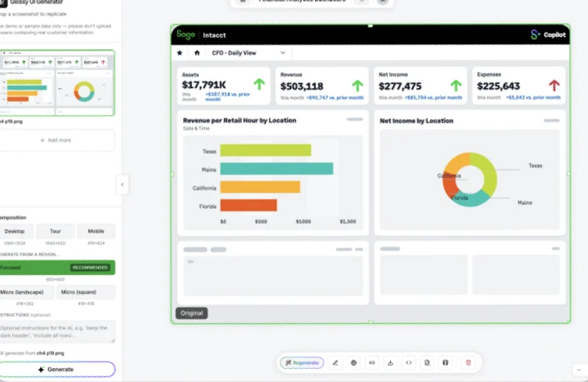Click the $503,118 revenue value

pos(302,87)
